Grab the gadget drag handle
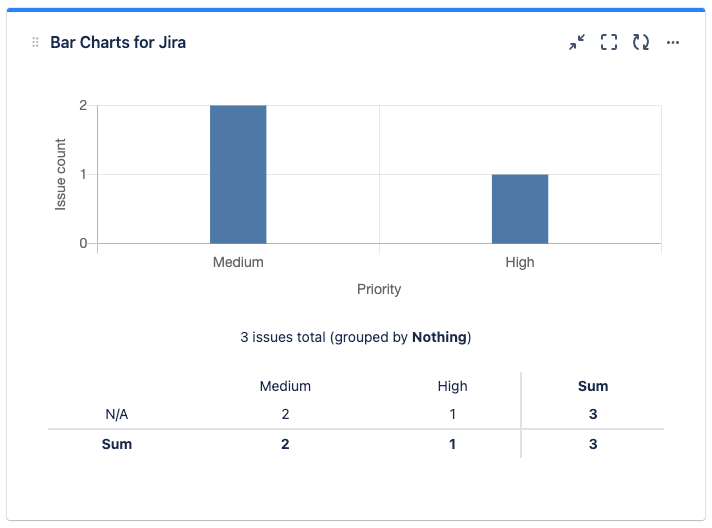 [x=36, y=43]
